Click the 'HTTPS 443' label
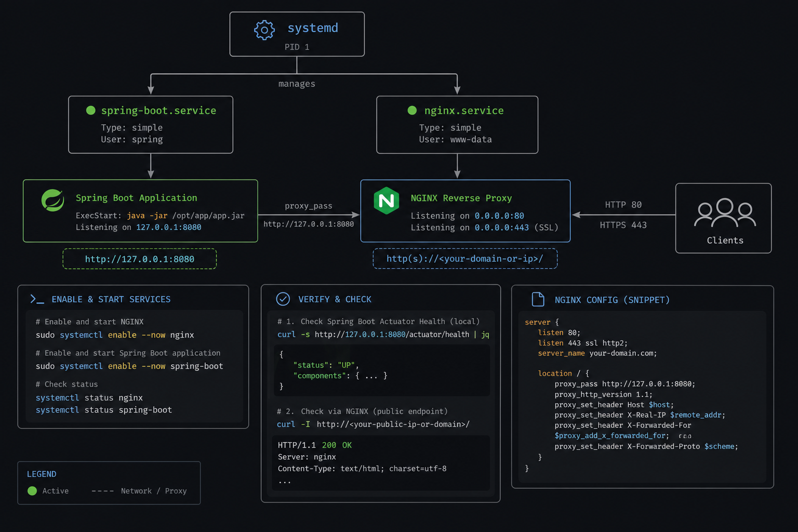 tap(623, 225)
